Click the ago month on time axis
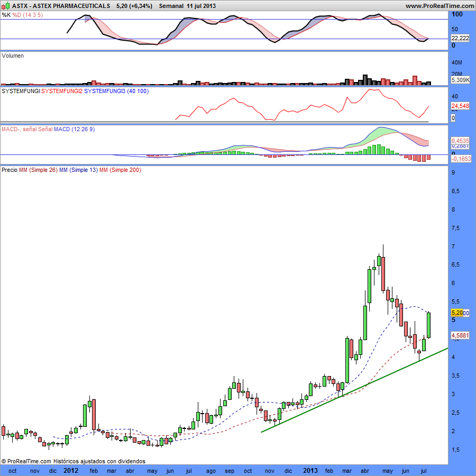 coord(211,471)
